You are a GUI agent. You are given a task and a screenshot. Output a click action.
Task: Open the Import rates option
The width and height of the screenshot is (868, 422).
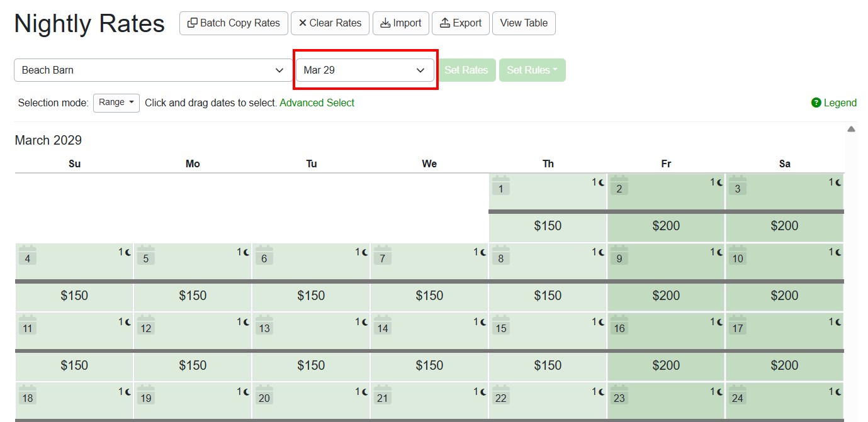pos(401,23)
